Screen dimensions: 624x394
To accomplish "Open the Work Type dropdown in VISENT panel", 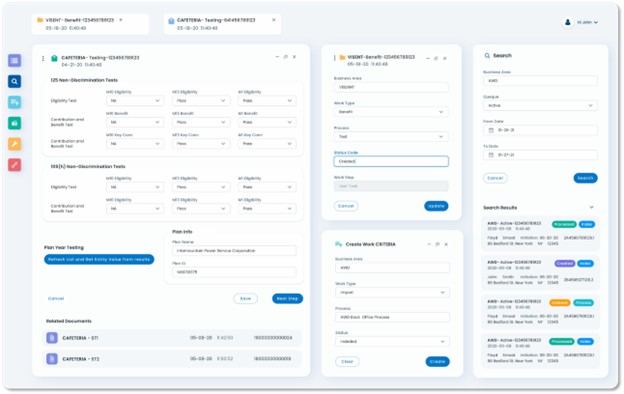I will point(391,112).
